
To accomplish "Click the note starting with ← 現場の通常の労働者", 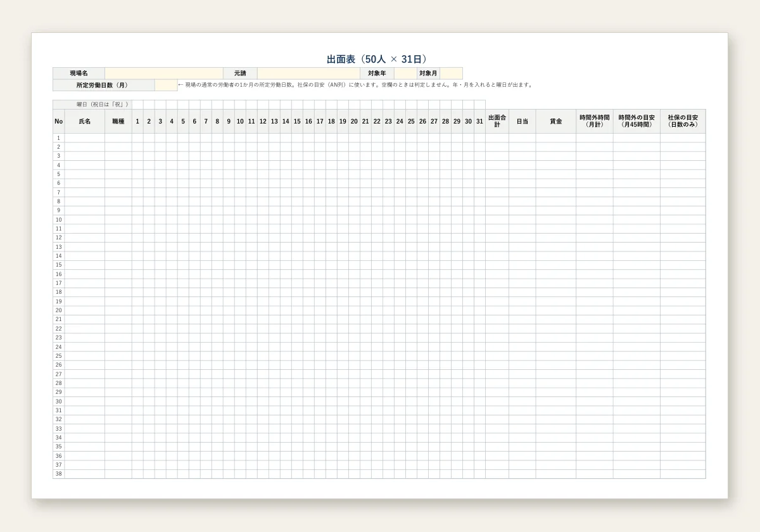I will (x=355, y=85).
